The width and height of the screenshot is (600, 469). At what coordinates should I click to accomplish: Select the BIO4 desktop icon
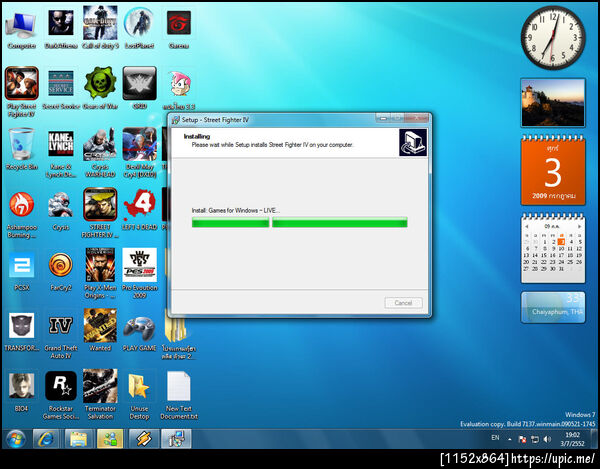21,392
